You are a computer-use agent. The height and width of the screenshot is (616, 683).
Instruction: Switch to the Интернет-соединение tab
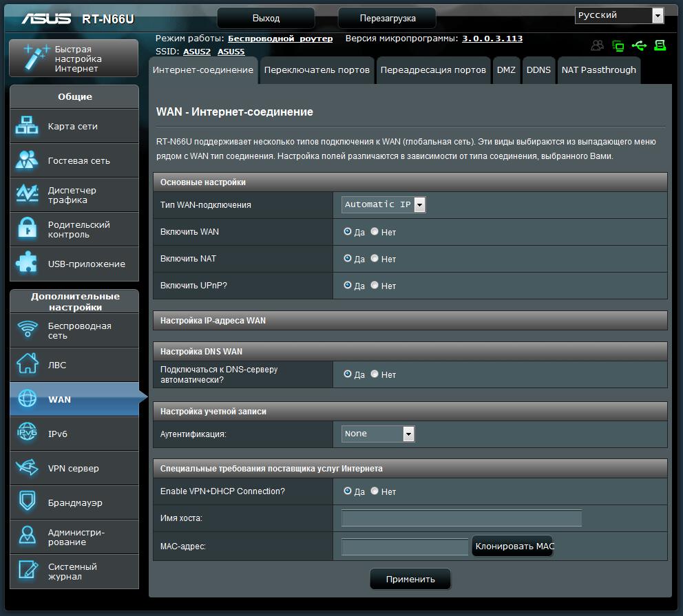203,70
